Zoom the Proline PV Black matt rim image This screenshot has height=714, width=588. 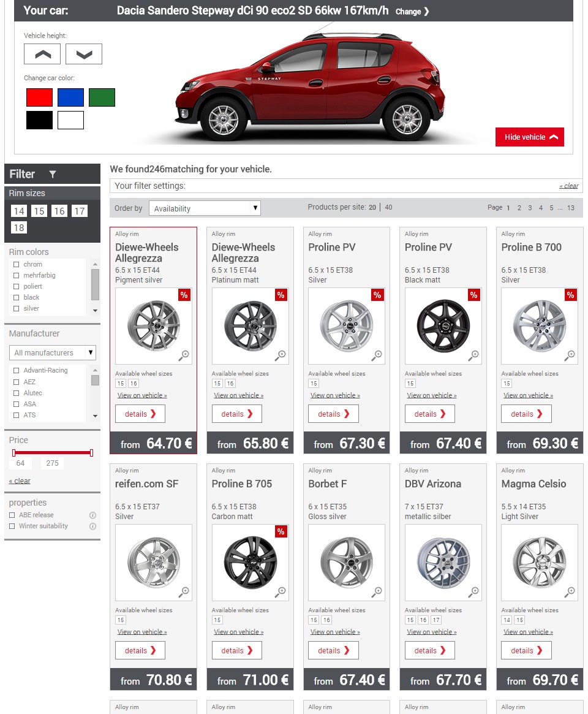[473, 355]
